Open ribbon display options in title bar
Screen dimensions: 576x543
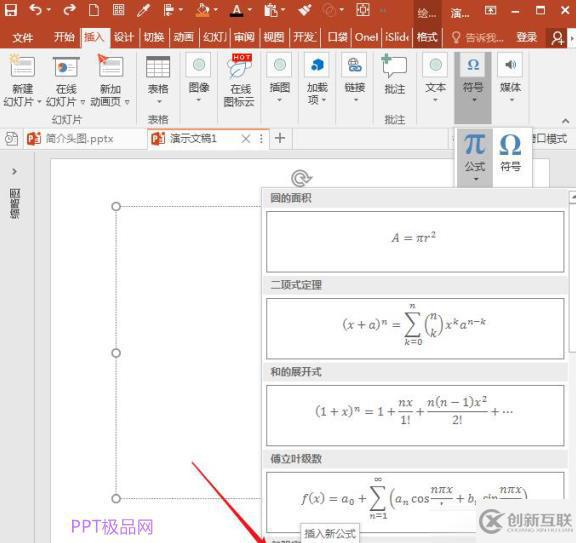click(x=490, y=10)
